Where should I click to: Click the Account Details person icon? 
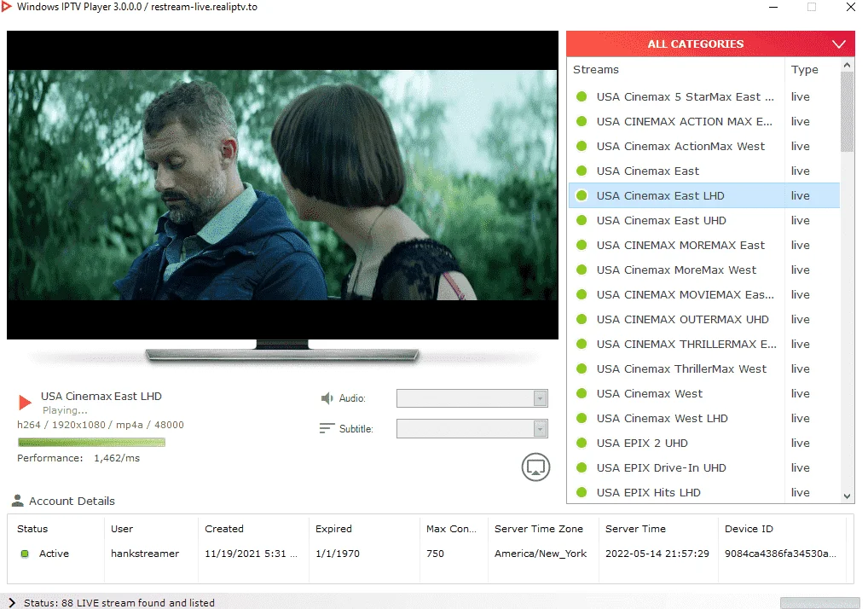pos(18,501)
